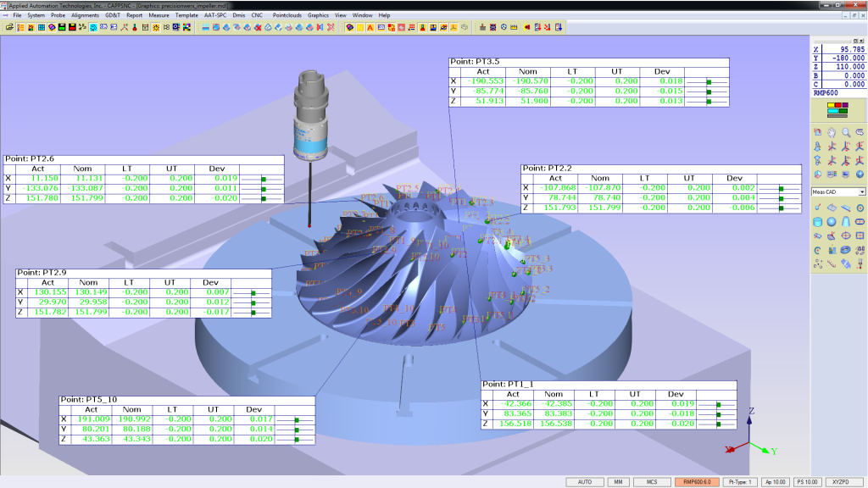This screenshot has height=488, width=868.
Task: Select the Zoom magnifier tool on the right panel
Action: pyautogui.click(x=844, y=130)
